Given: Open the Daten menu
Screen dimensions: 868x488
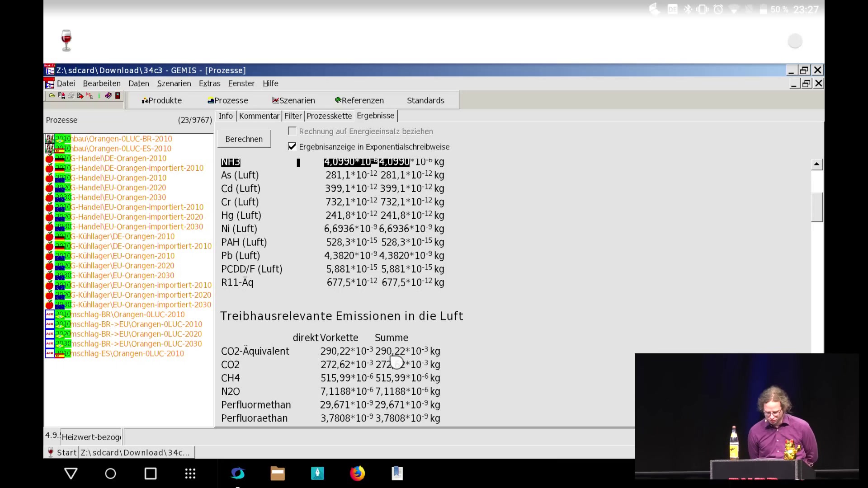Looking at the screenshot, I should (x=139, y=84).
